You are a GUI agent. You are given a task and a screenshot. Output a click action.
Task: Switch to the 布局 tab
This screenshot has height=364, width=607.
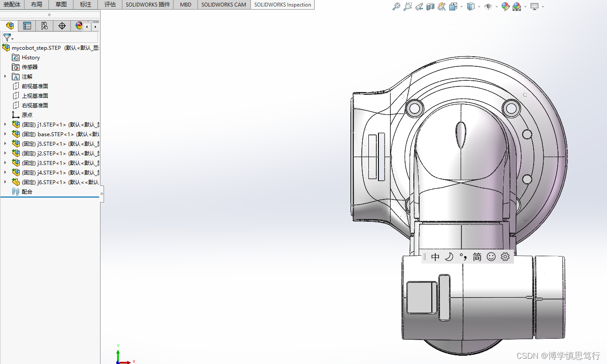pos(37,4)
